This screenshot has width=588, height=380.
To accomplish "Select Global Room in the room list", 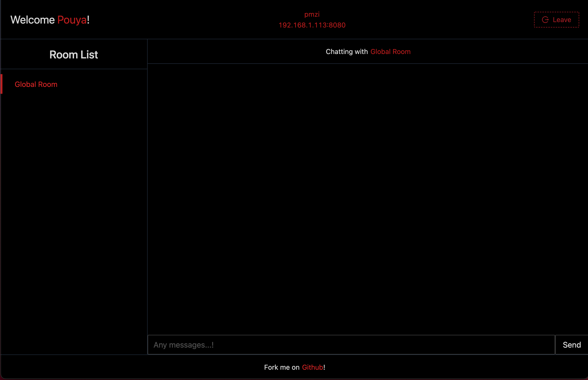I will pos(74,84).
